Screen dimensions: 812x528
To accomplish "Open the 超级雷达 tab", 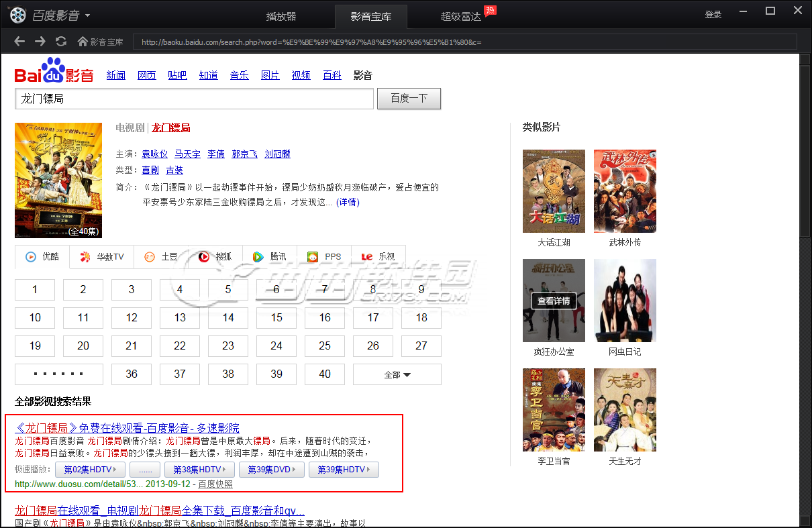I will pyautogui.click(x=461, y=16).
